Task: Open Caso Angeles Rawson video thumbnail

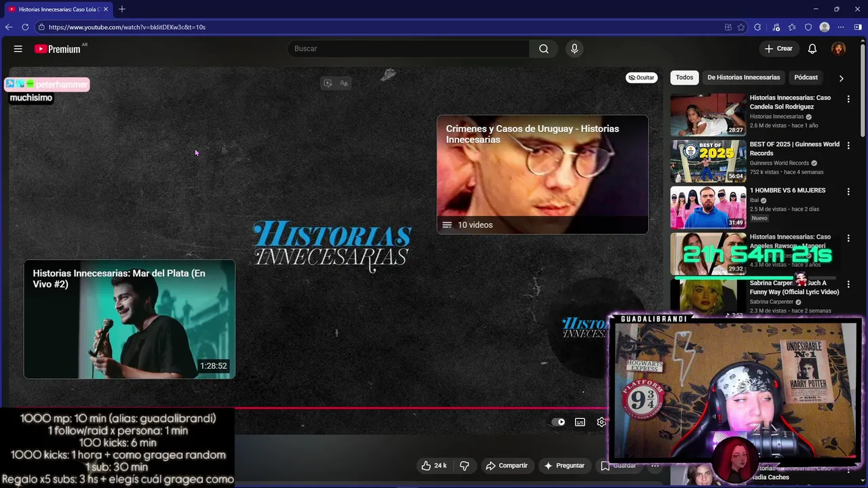Action: click(x=708, y=254)
